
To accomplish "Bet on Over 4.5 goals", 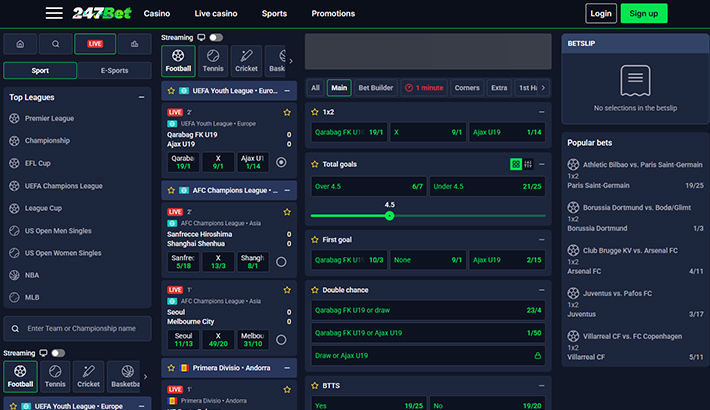I will pos(369,186).
